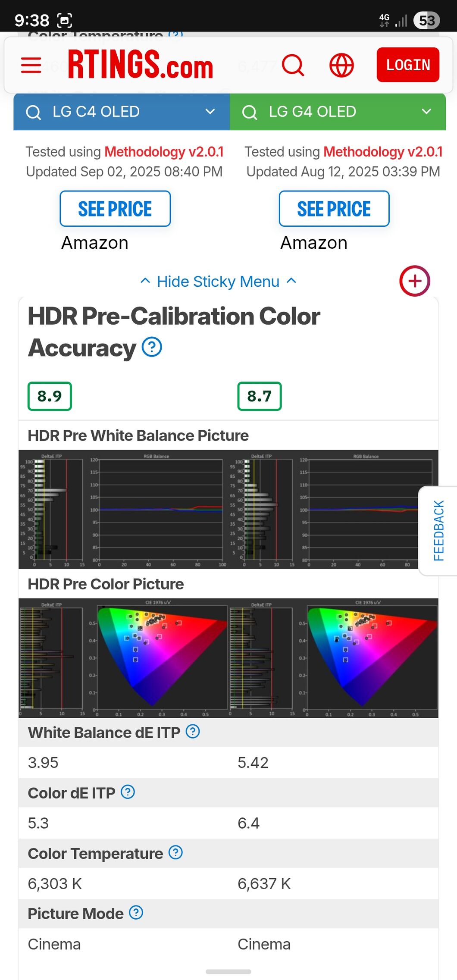Collapse with Hide Sticky Menu
The width and height of the screenshot is (457, 980).
point(218,282)
